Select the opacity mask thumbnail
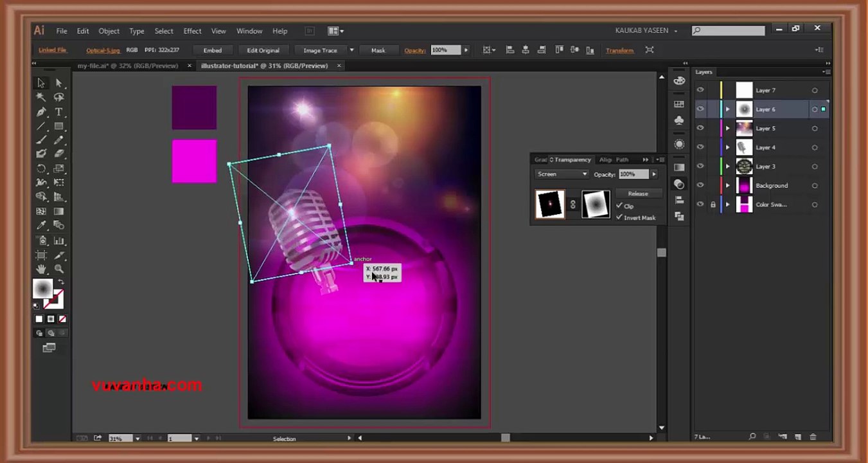 [x=595, y=204]
